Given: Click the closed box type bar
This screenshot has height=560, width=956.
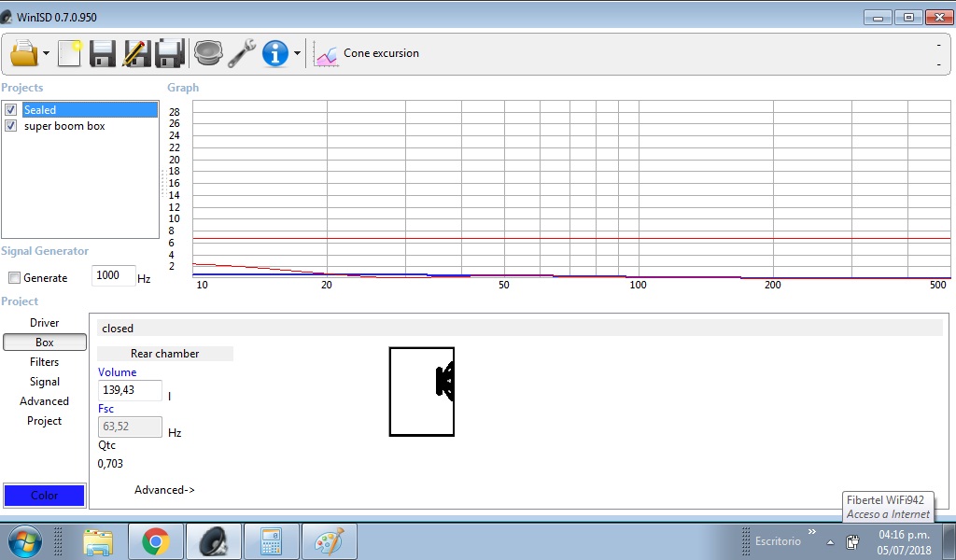Looking at the screenshot, I should (x=519, y=329).
